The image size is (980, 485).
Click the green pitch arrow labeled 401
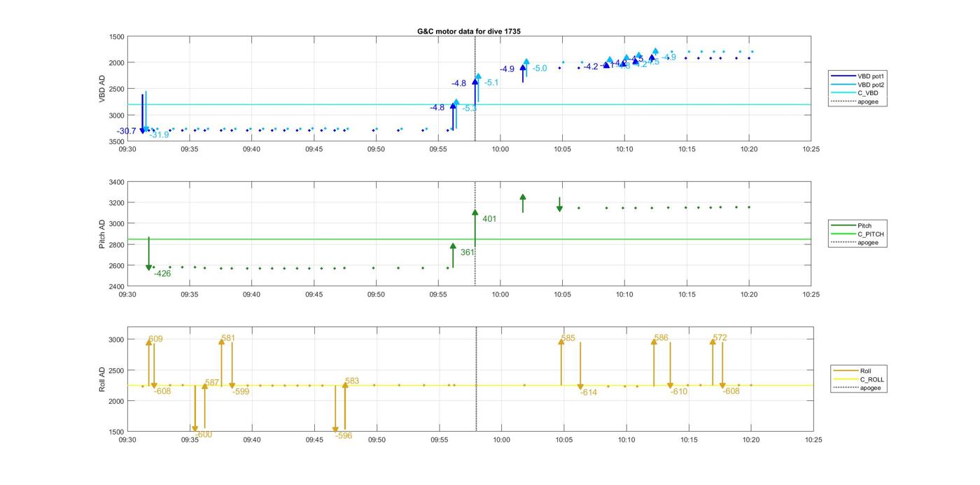(475, 229)
